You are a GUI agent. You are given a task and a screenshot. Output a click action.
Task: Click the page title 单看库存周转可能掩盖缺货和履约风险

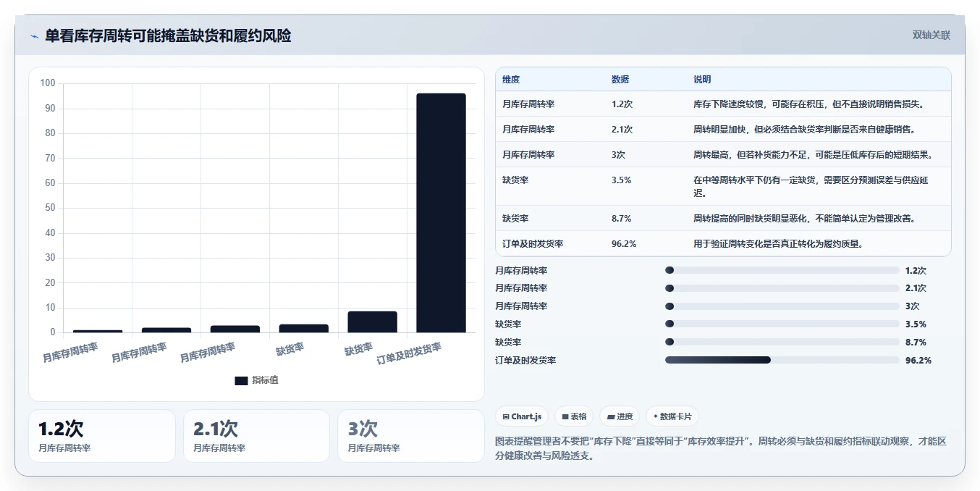click(x=168, y=35)
